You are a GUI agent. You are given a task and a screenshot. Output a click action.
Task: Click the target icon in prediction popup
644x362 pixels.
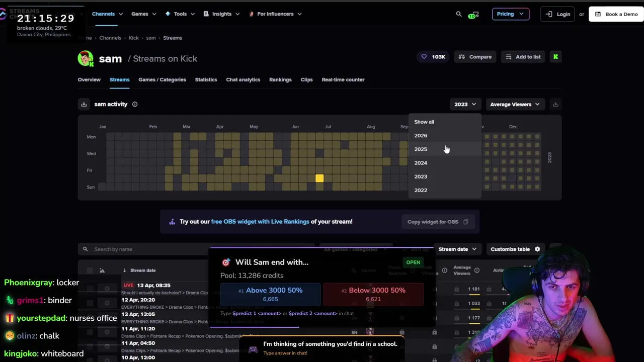226,262
